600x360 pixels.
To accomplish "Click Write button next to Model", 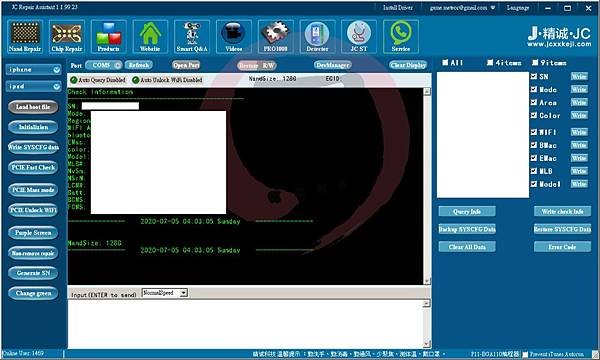I will pyautogui.click(x=579, y=184).
